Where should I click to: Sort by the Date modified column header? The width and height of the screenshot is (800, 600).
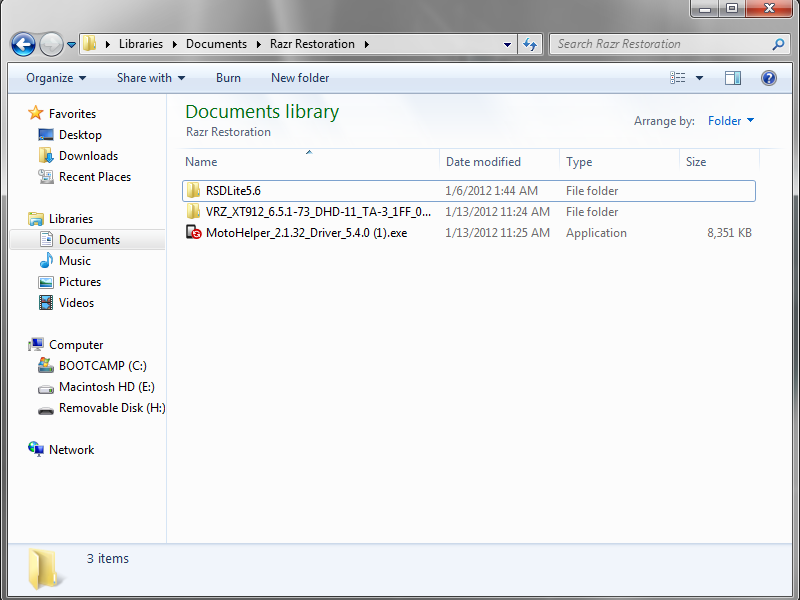tap(499, 162)
